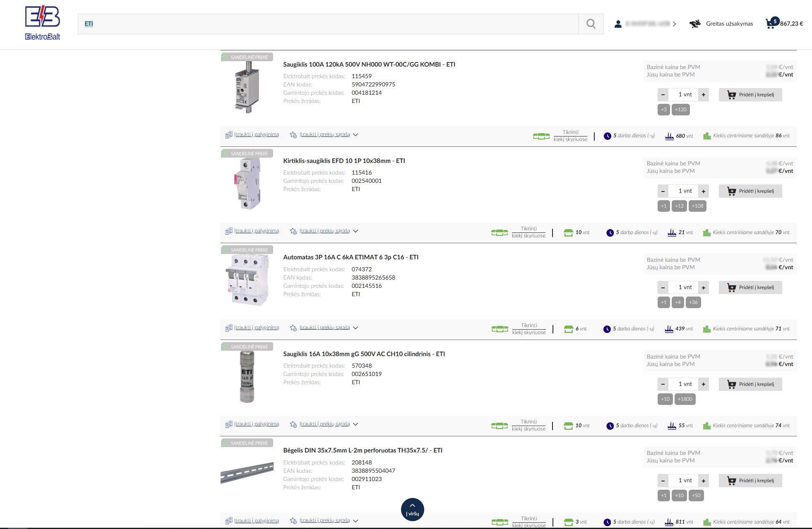The image size is (812, 529).
Task: Decrease quantity of Automatas 3P 16A
Action: 663,287
